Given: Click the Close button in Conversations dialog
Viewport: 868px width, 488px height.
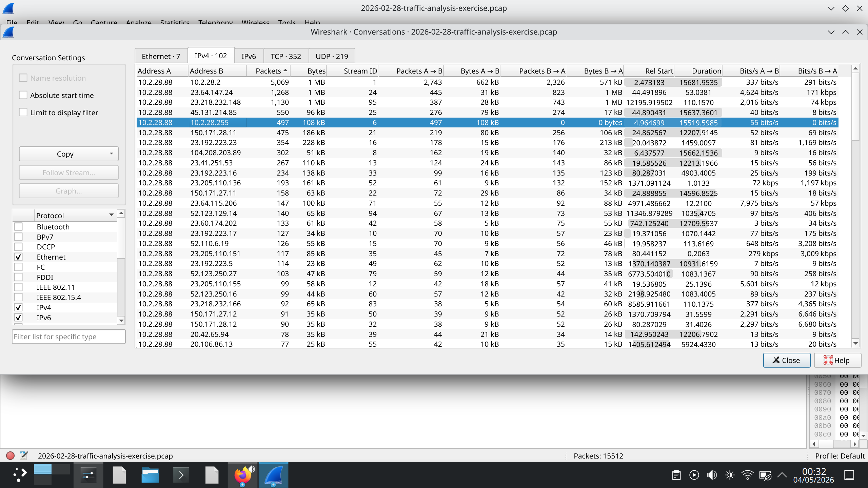Looking at the screenshot, I should click(x=787, y=360).
